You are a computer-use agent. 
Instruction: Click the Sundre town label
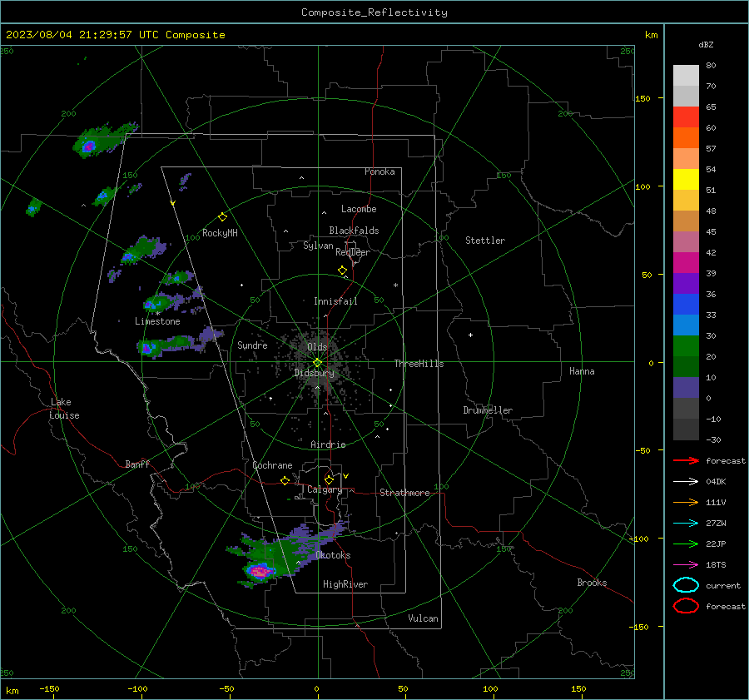point(252,345)
